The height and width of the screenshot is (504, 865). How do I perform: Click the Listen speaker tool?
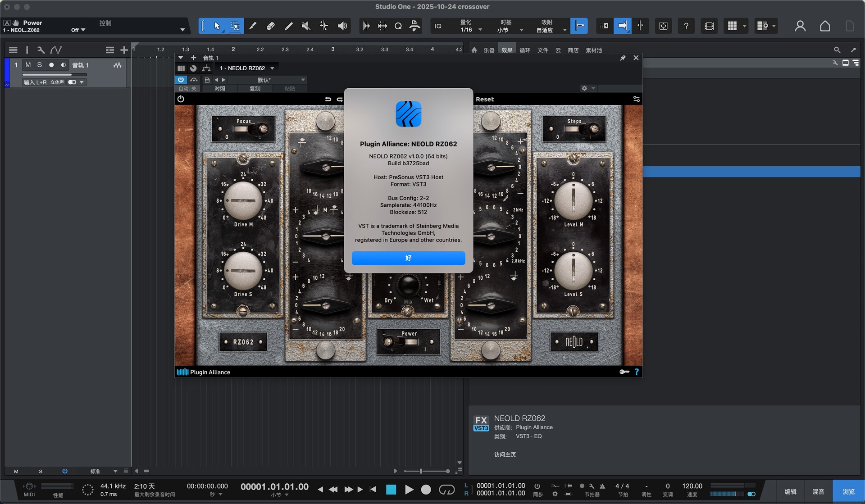coord(342,26)
